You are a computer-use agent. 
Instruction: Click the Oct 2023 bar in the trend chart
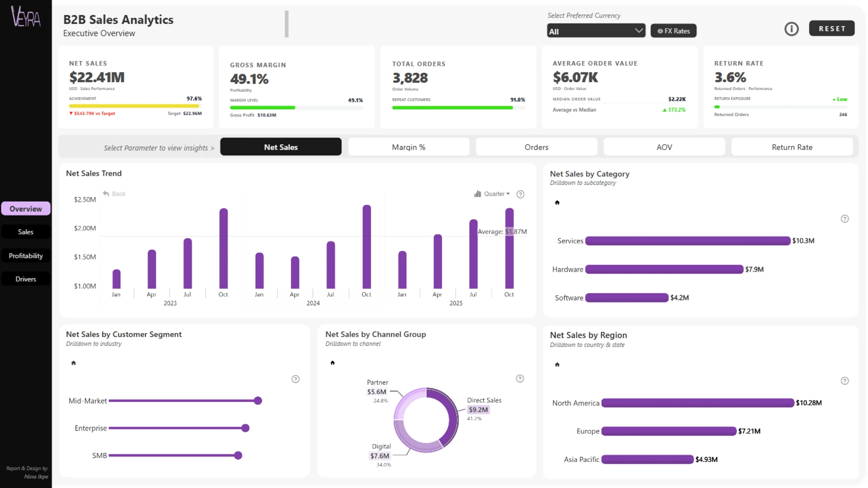click(223, 248)
